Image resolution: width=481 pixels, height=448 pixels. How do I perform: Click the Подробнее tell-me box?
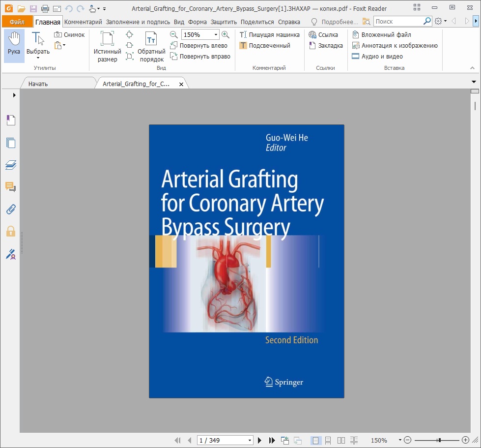click(335, 22)
